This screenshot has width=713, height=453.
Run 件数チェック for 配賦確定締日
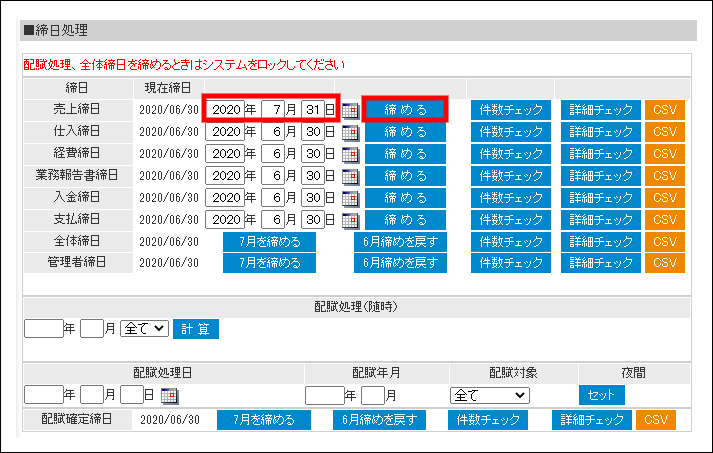[488, 419]
